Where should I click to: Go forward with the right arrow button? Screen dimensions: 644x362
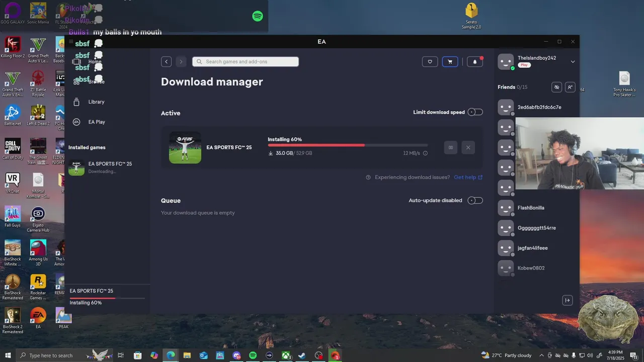tap(181, 62)
